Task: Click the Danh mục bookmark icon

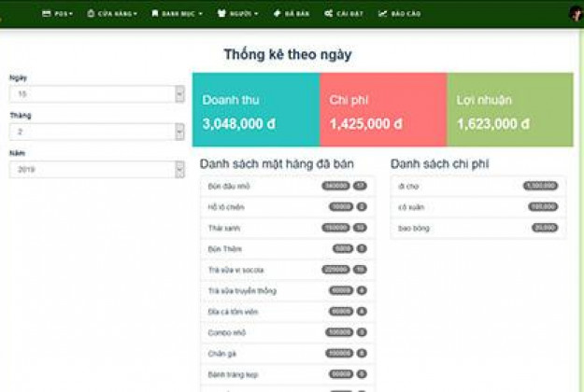Action: click(155, 14)
